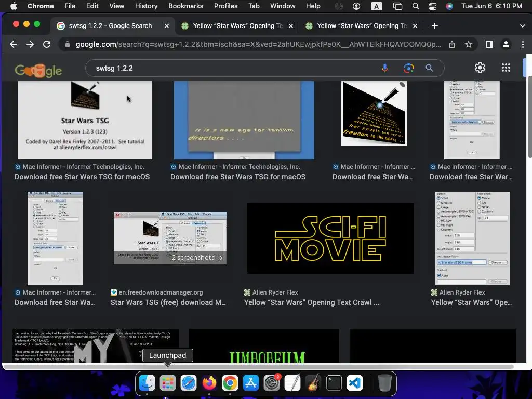This screenshot has width=532, height=399.
Task: Focus the google.com address bar
Action: [258, 44]
